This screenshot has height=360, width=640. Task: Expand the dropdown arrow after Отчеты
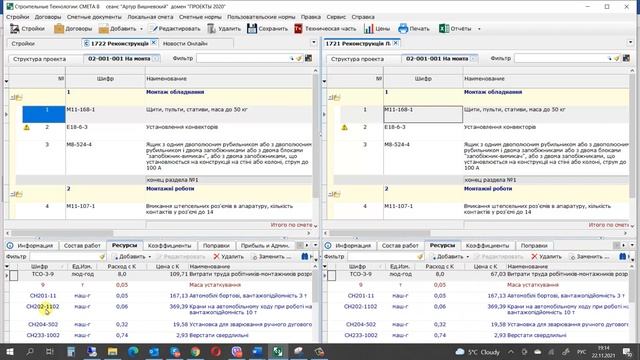[x=479, y=29]
